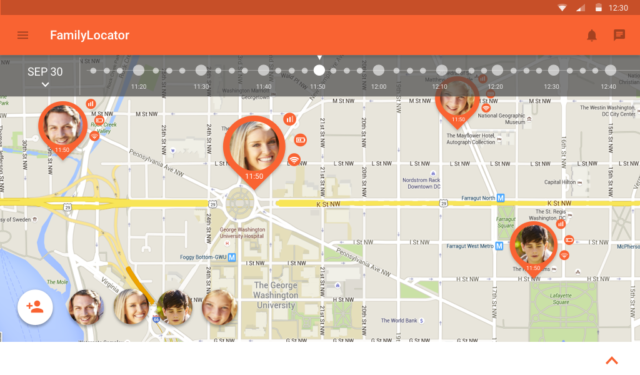This screenshot has width=640, height=375.
Task: Select the 11:50 timeline marker
Action: 319,70
